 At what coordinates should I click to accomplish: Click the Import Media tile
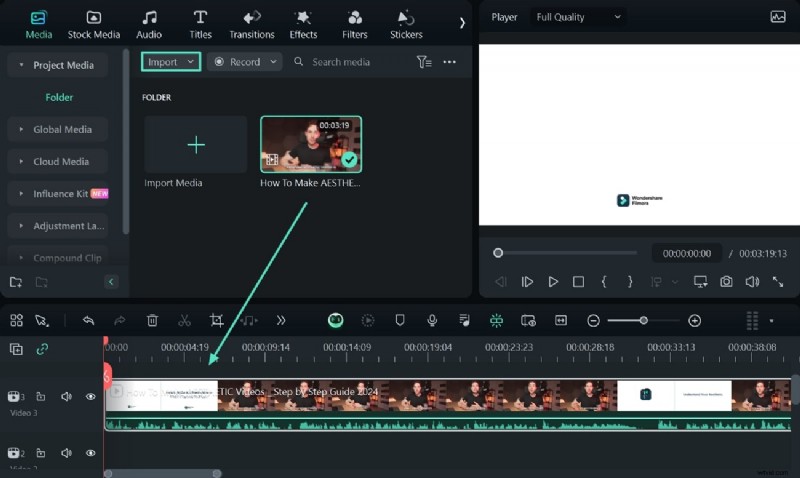196,152
